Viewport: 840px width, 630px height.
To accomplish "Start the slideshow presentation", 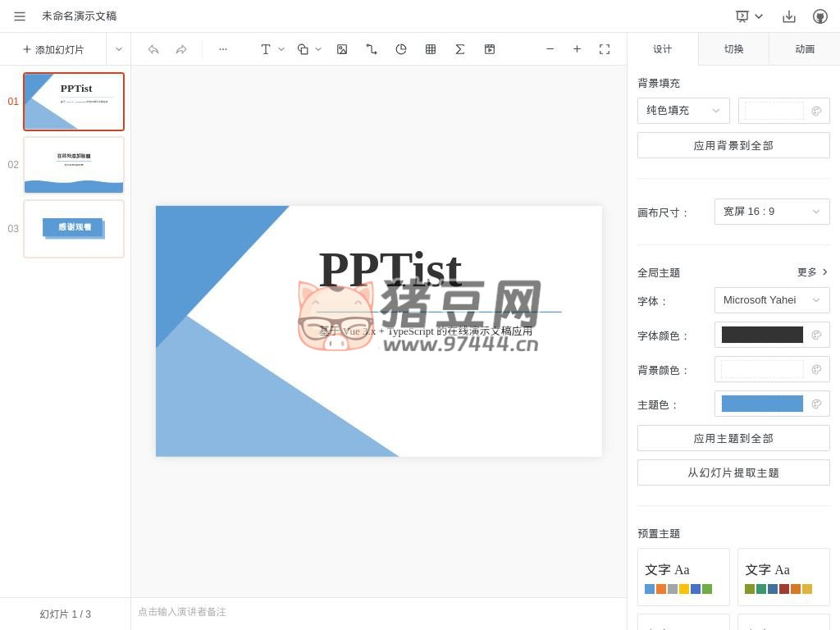I will pos(743,16).
